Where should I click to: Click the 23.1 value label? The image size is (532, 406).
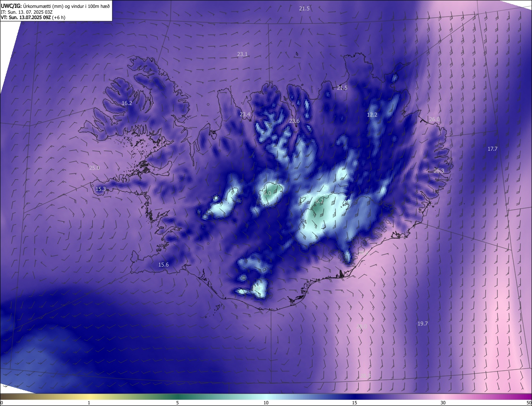(242, 54)
